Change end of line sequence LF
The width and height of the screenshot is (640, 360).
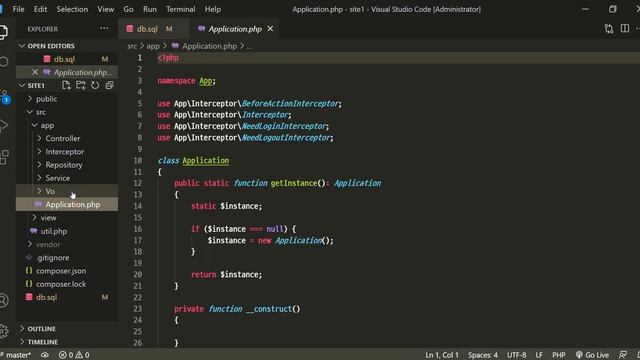(539, 355)
